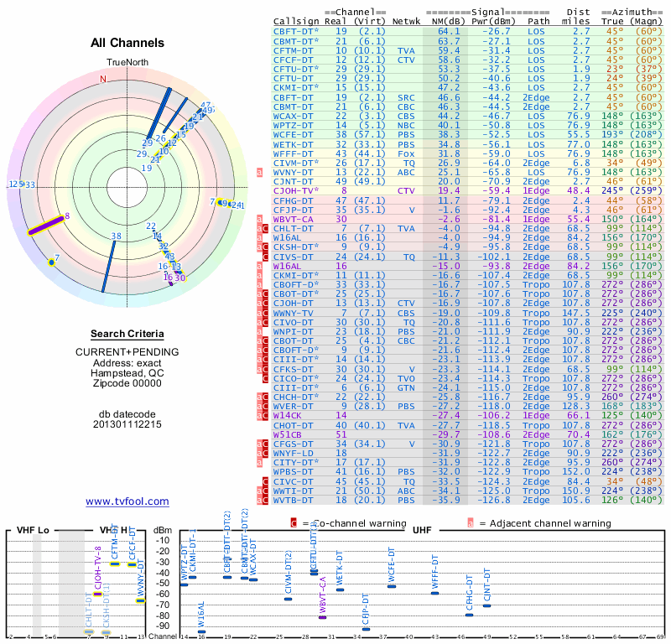Click the purple WBVT-CA marker in spectrum
The width and height of the screenshot is (671, 644).
point(323,617)
